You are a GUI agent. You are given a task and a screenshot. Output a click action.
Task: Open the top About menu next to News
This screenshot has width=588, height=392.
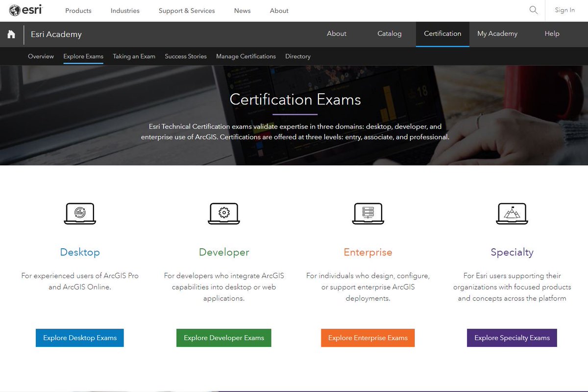[279, 11]
